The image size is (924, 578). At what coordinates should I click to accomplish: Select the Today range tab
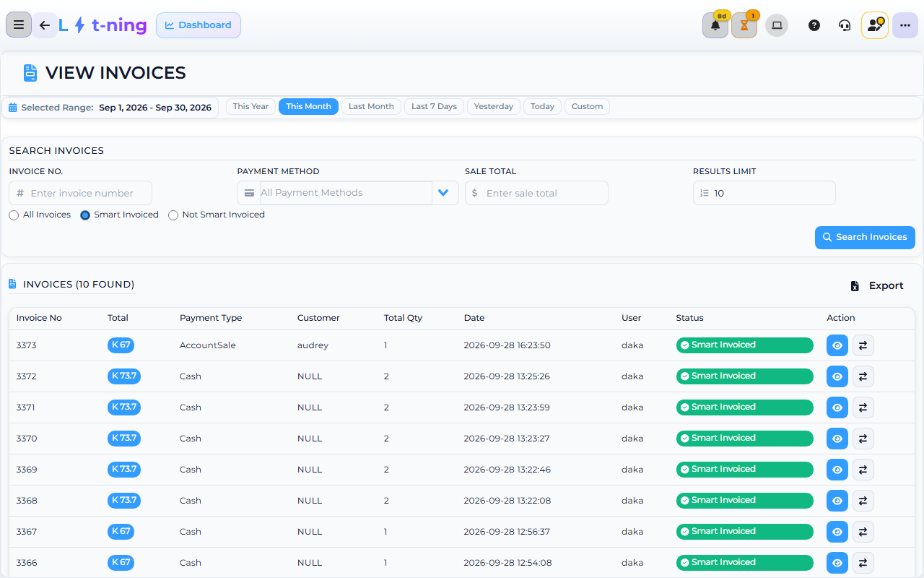point(542,106)
